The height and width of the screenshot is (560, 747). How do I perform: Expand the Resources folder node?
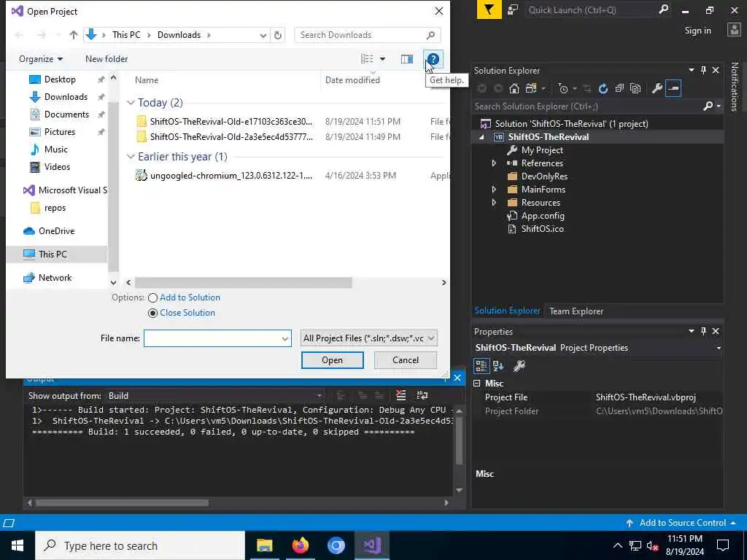(x=494, y=203)
